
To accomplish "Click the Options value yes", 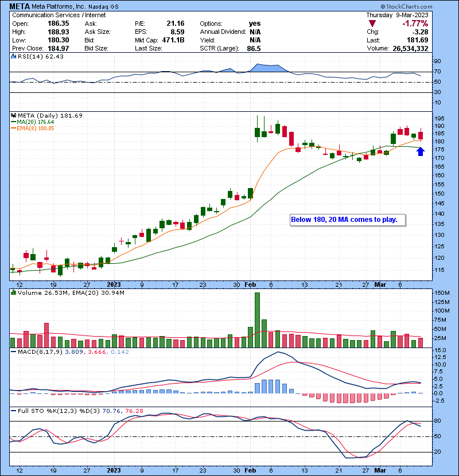I will (255, 24).
